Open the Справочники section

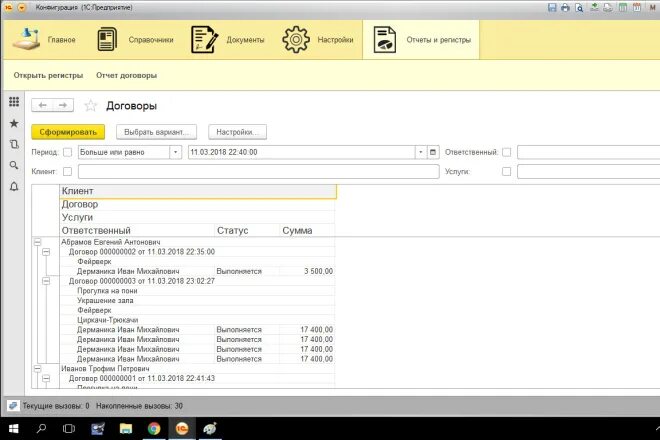click(135, 40)
